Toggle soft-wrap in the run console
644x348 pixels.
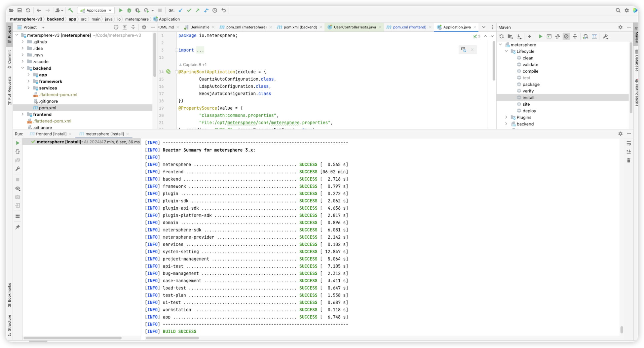628,143
